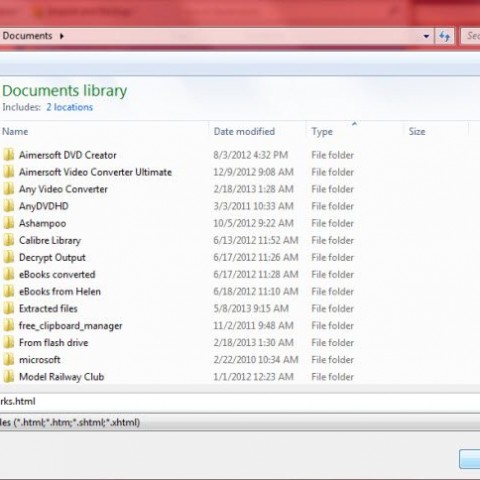The width and height of the screenshot is (480, 480).
Task: Click date 5/8/2013 9:15 AM
Action: click(251, 308)
